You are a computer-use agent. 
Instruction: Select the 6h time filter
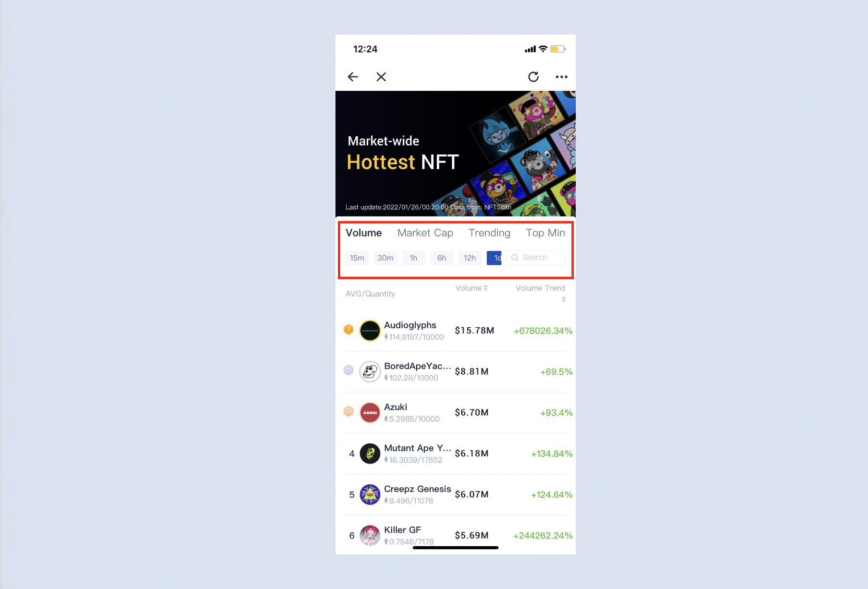tap(442, 258)
